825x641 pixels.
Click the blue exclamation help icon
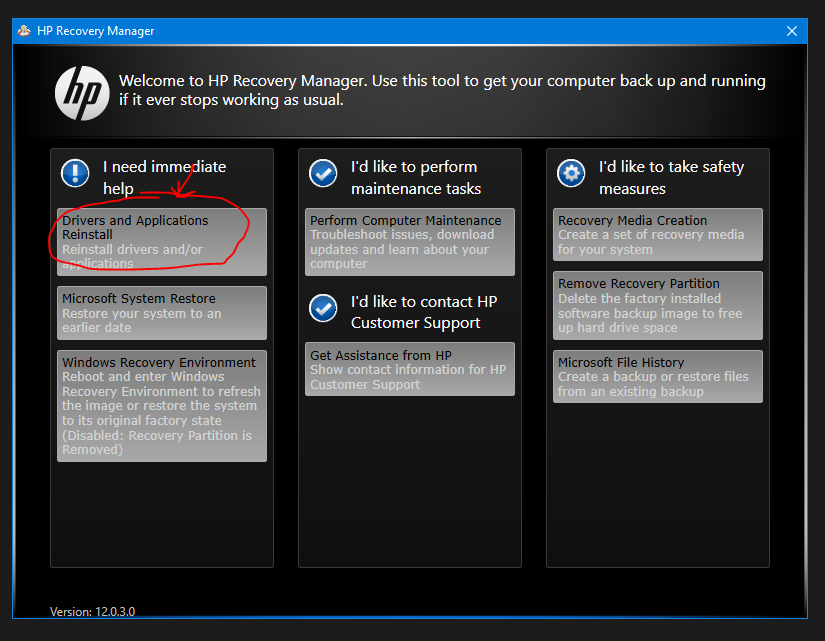(75, 173)
